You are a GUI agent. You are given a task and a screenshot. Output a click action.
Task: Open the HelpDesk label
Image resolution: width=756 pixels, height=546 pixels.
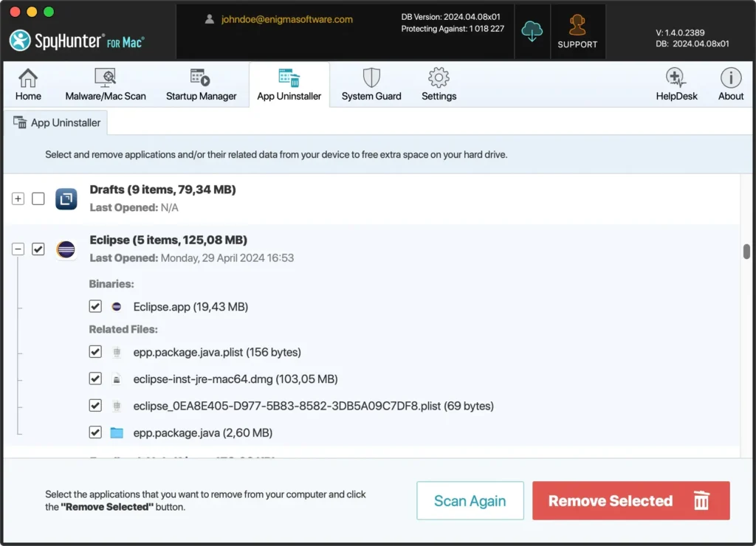[x=676, y=97]
